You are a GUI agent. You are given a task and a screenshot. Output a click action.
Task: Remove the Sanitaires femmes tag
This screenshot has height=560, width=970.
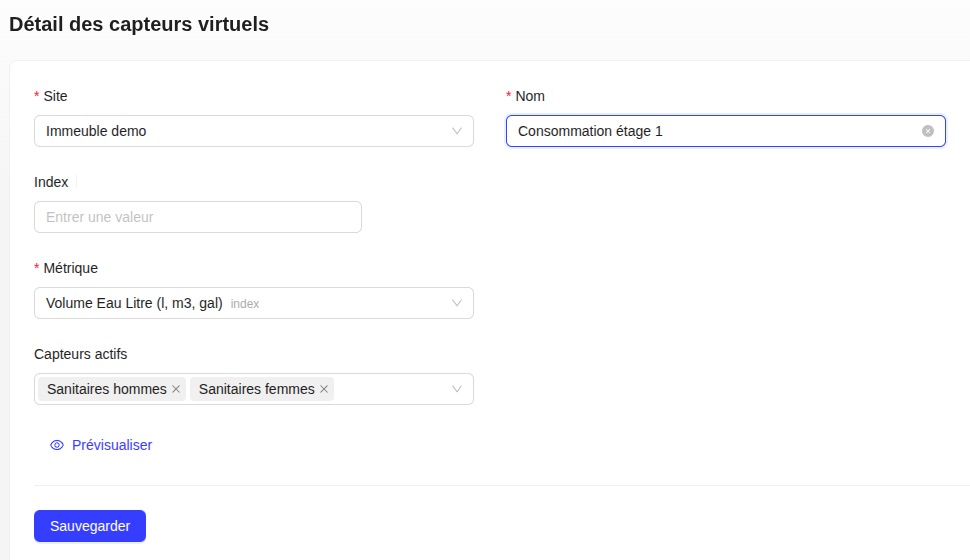coord(324,389)
